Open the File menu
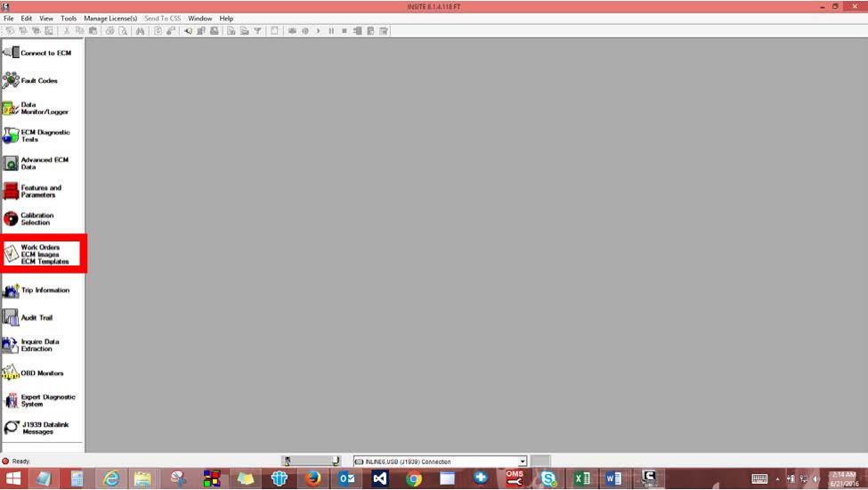Screen dimensions: 868x490 click(9, 19)
